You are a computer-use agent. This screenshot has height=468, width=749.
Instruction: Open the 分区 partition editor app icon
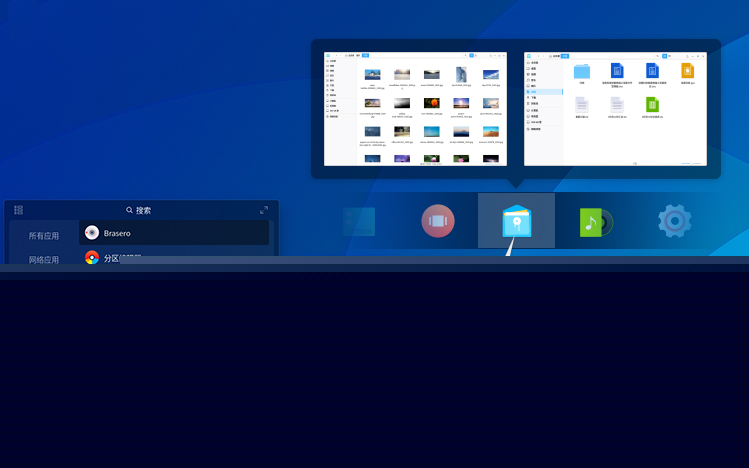(x=92, y=258)
